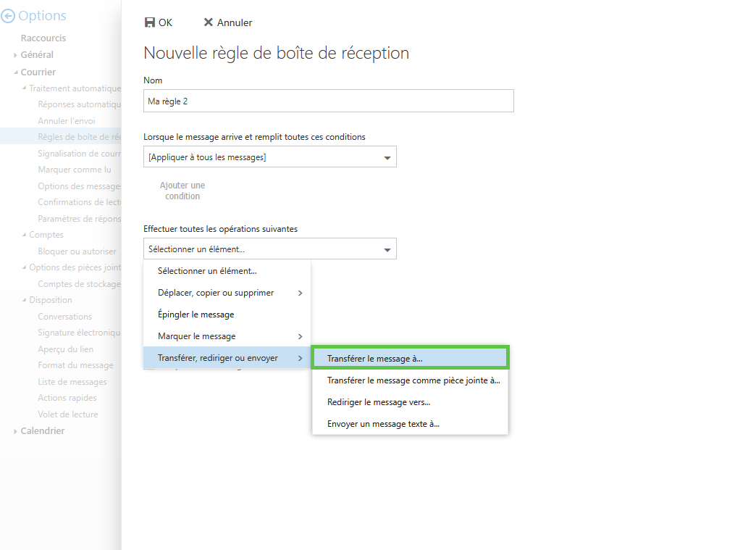The width and height of the screenshot is (756, 550).
Task: Click the Nom field containing 'Ma règle 2'
Action: 328,101
